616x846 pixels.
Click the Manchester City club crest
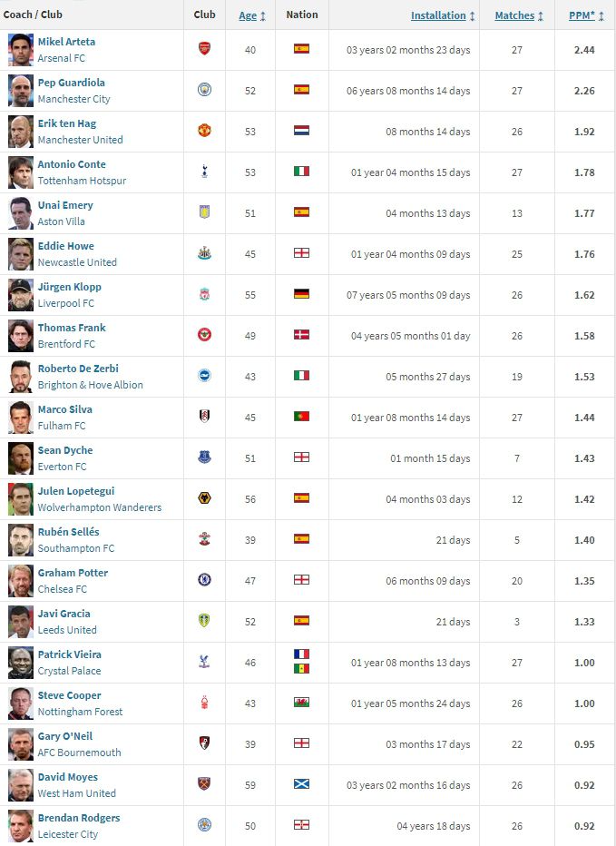pos(205,90)
